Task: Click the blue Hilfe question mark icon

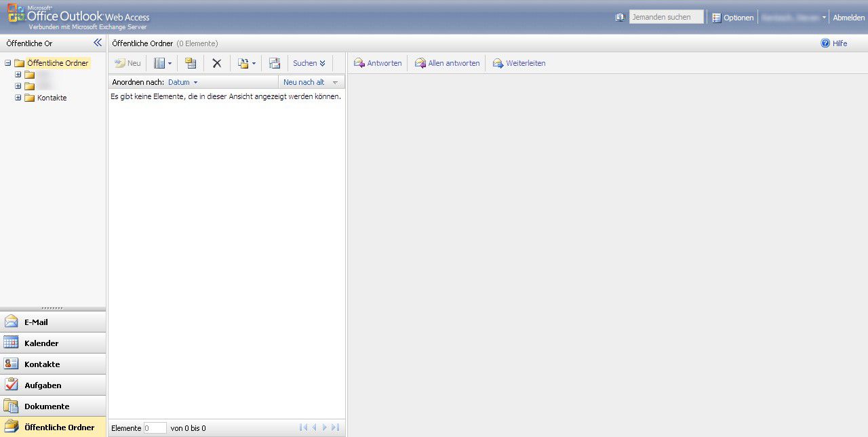Action: click(825, 43)
